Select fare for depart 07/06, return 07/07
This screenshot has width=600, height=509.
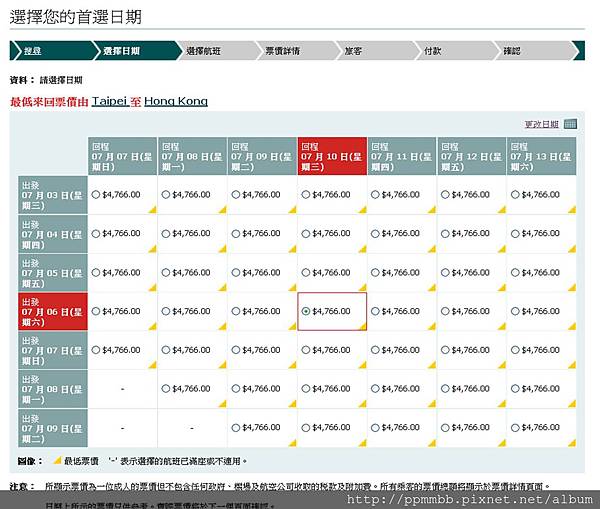coord(96,312)
